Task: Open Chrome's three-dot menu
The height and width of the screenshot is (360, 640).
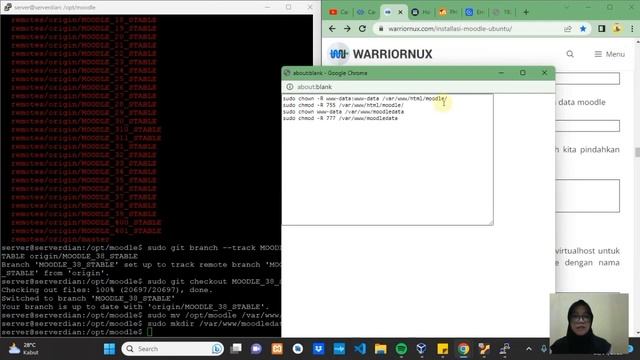Action: click(x=632, y=29)
